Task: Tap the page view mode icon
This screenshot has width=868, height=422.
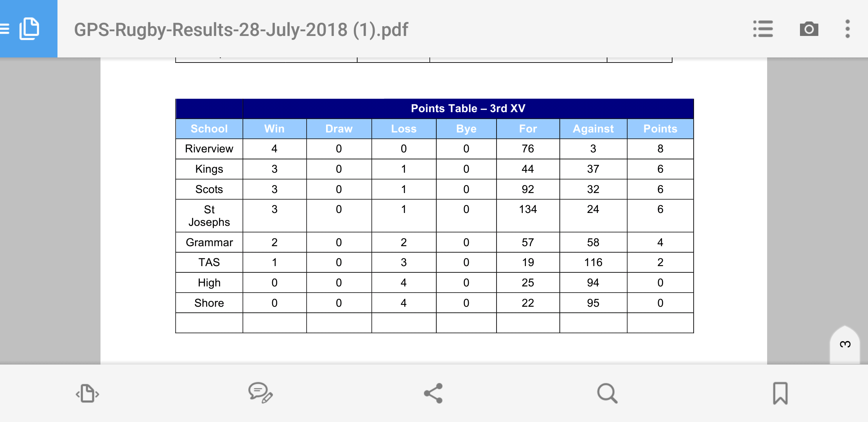Action: 87,393
